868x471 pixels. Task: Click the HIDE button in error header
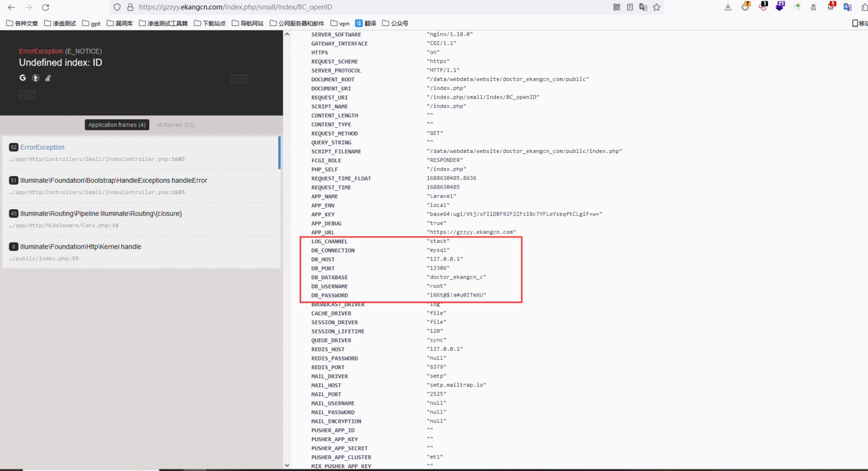pos(27,95)
